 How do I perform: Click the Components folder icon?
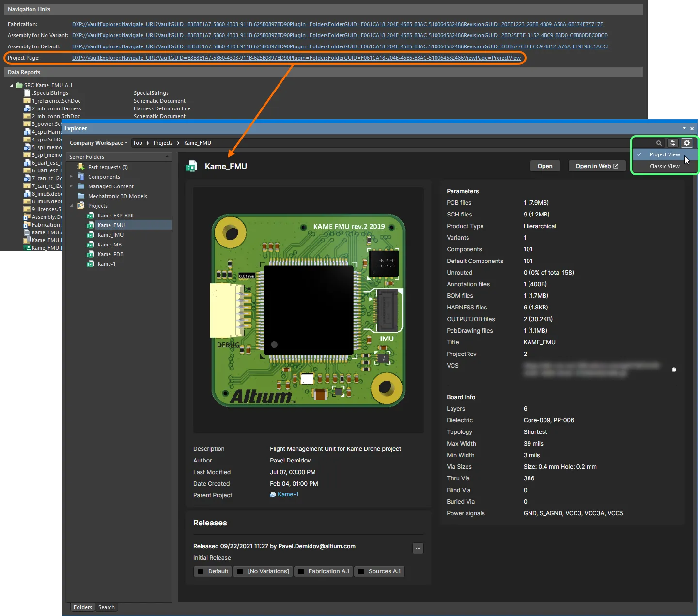(81, 177)
